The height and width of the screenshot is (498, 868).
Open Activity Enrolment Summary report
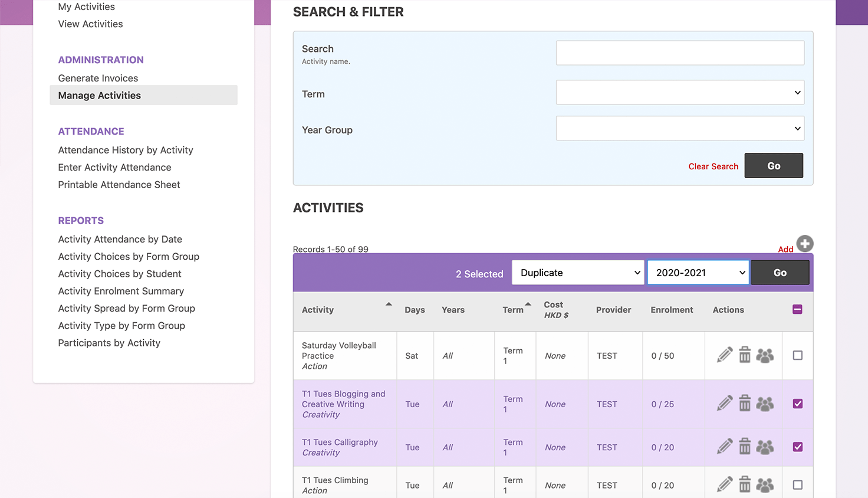(121, 291)
